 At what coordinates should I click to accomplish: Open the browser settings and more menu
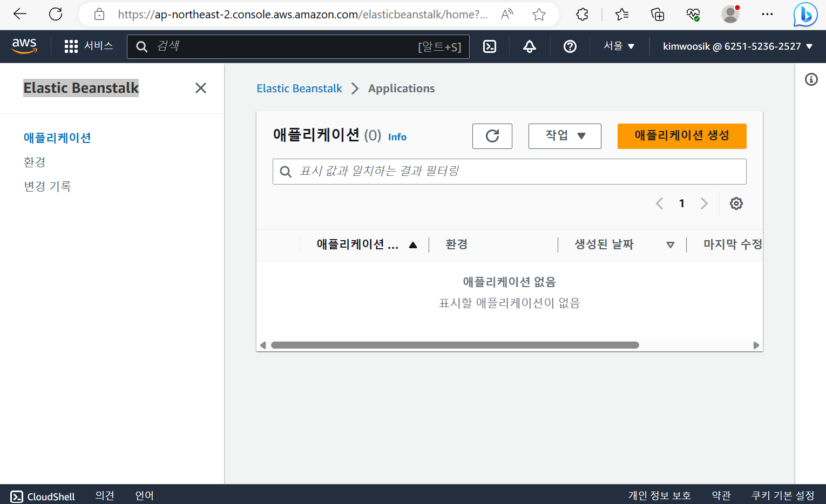(767, 15)
